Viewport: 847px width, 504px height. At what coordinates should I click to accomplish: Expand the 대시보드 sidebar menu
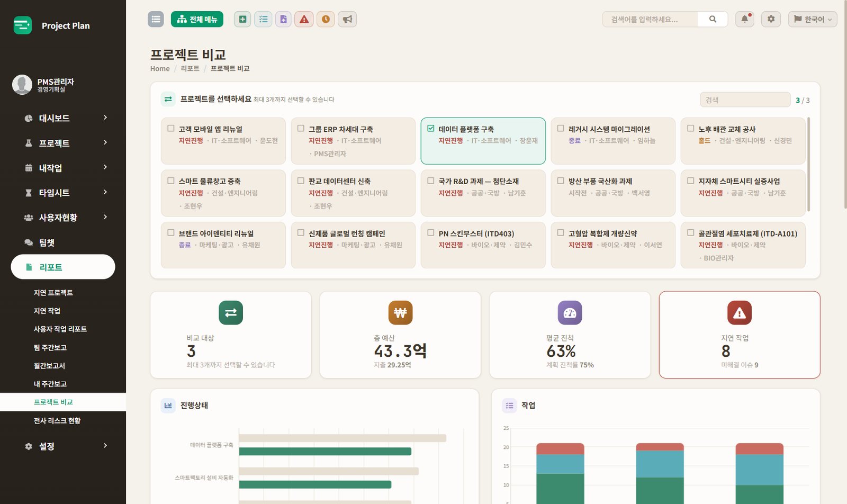tap(63, 118)
